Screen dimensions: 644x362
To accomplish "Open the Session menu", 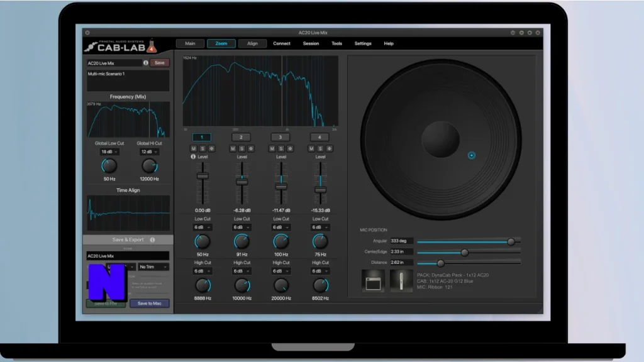I will click(x=311, y=43).
